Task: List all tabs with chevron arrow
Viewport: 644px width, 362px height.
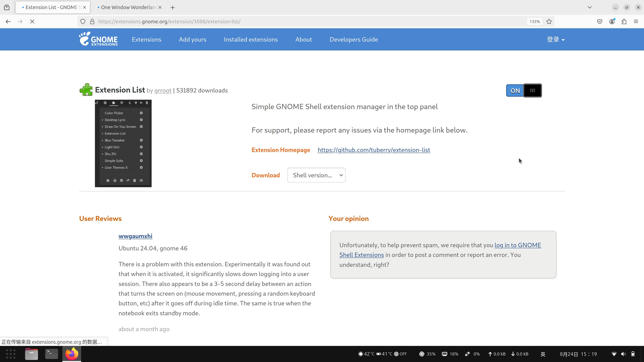Action: (x=589, y=8)
